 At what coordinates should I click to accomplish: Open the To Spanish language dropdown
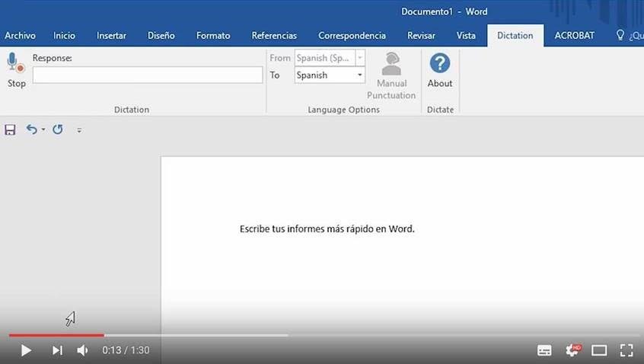[x=360, y=75]
